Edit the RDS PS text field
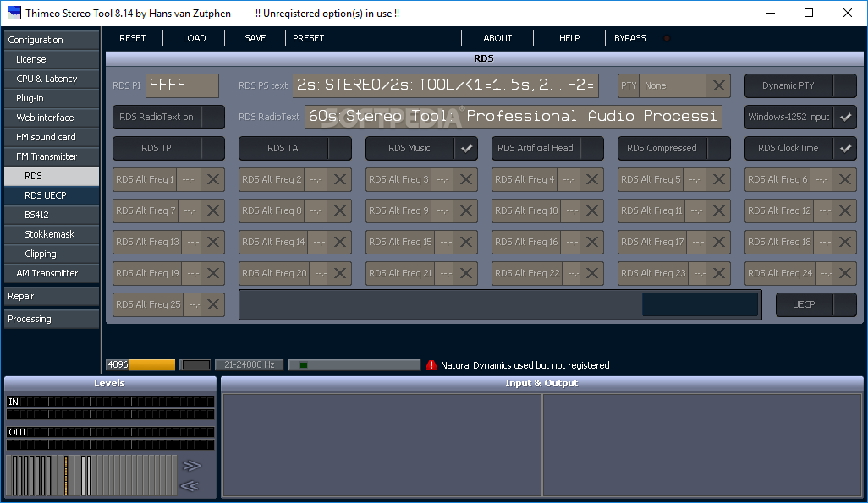This screenshot has height=503, width=868. (446, 85)
